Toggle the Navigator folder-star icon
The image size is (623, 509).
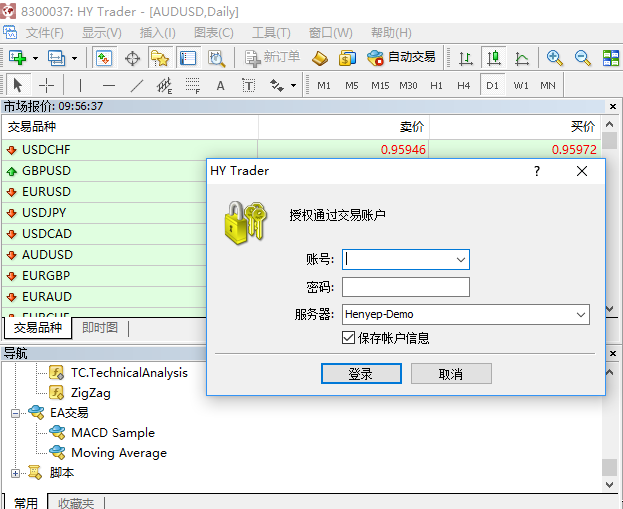tap(160, 58)
